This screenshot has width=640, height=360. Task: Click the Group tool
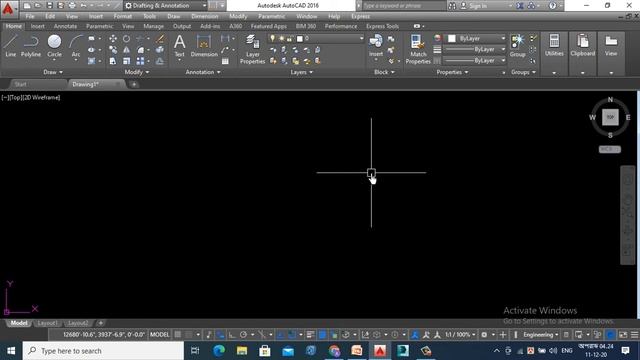point(517,45)
